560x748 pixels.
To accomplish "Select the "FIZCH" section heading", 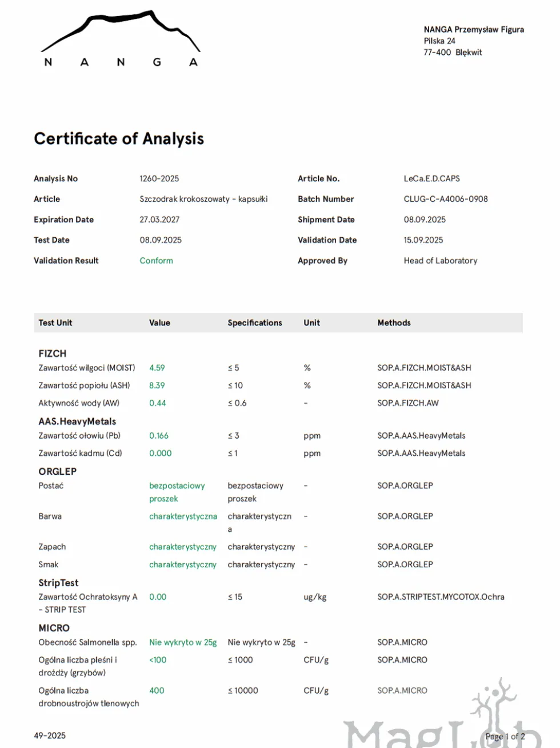I will tap(53, 353).
